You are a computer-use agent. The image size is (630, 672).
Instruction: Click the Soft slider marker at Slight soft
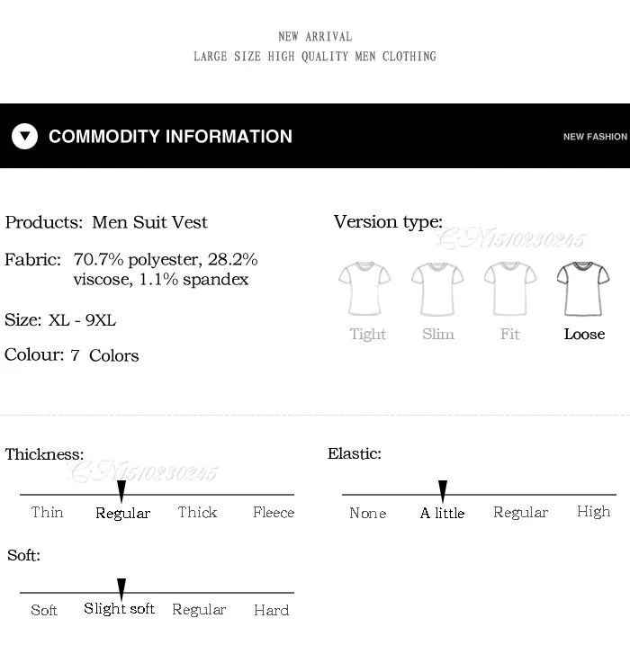pos(121,589)
